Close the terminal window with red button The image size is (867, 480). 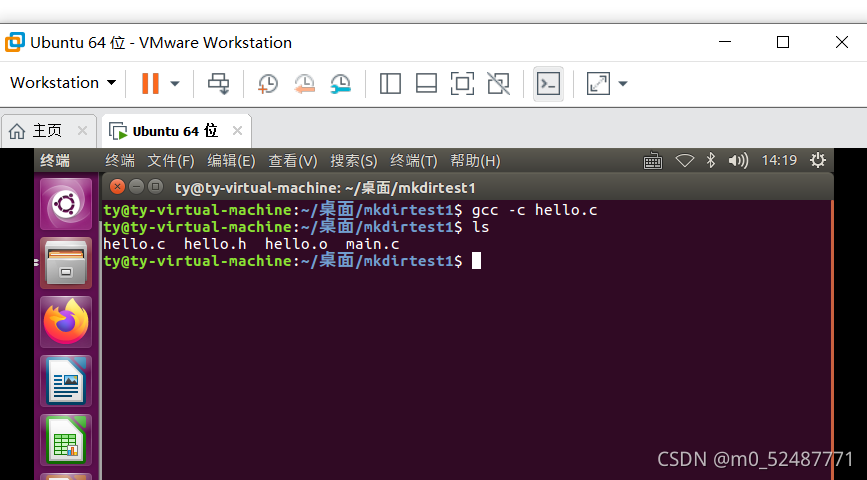[117, 187]
